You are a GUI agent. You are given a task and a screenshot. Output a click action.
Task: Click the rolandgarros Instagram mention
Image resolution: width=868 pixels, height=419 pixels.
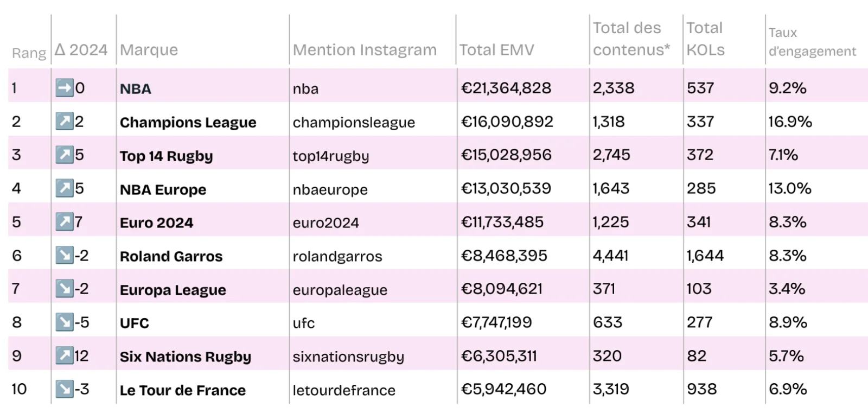[337, 256]
